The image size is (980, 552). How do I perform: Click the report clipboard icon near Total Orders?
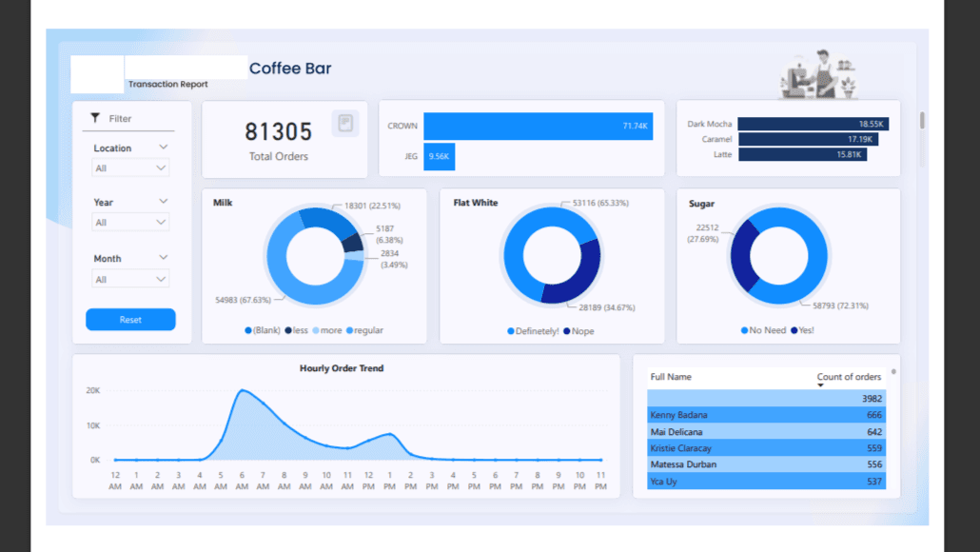pyautogui.click(x=344, y=124)
